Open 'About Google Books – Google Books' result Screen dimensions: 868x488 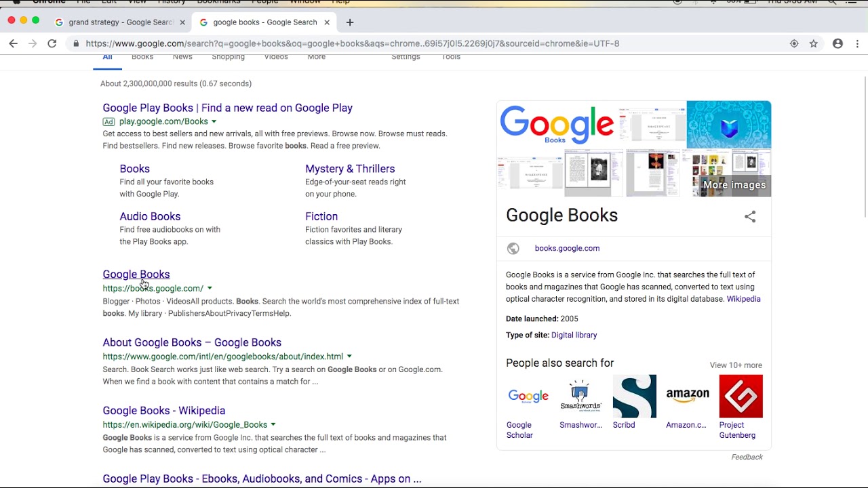(192, 342)
